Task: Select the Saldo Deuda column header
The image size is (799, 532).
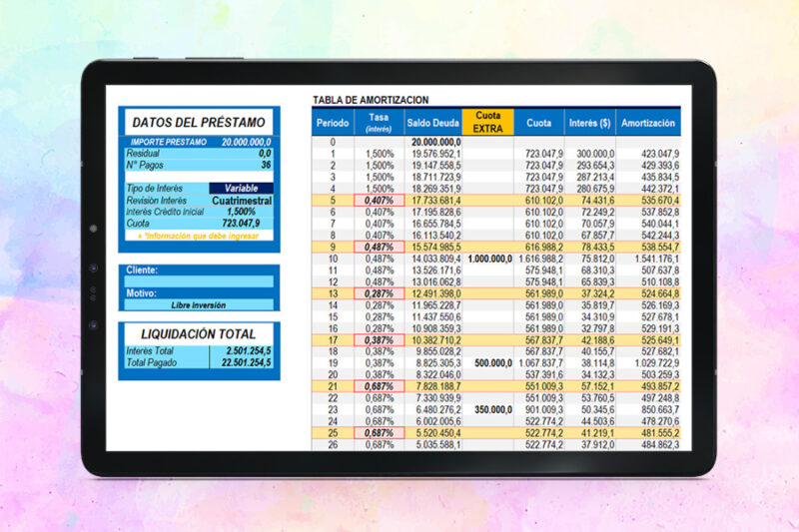Action: point(433,122)
